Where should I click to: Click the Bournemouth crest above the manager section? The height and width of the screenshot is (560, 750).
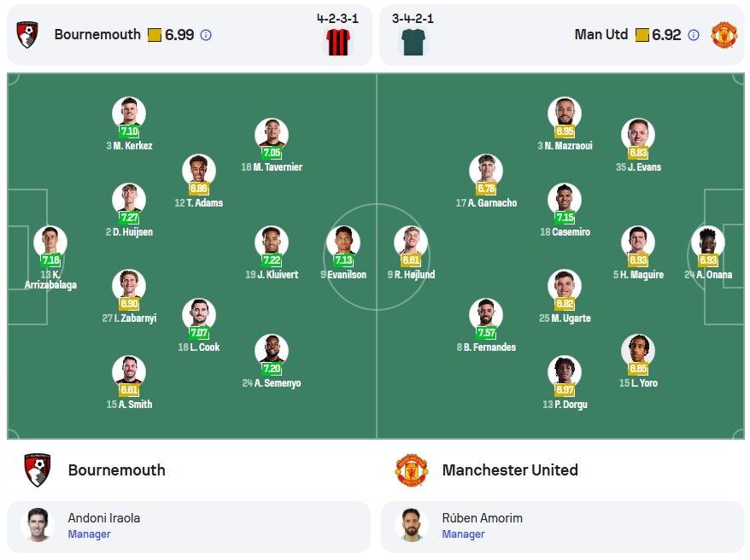coord(38,470)
